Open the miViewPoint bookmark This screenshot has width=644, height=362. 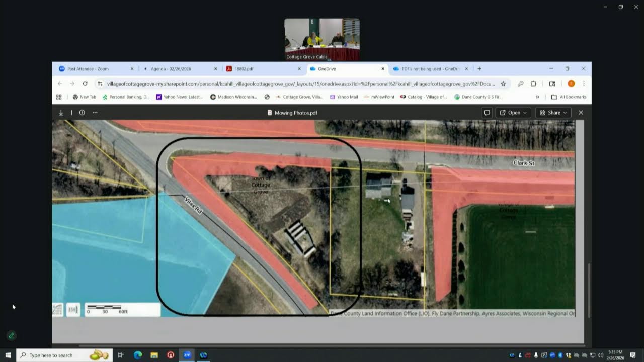(x=379, y=97)
